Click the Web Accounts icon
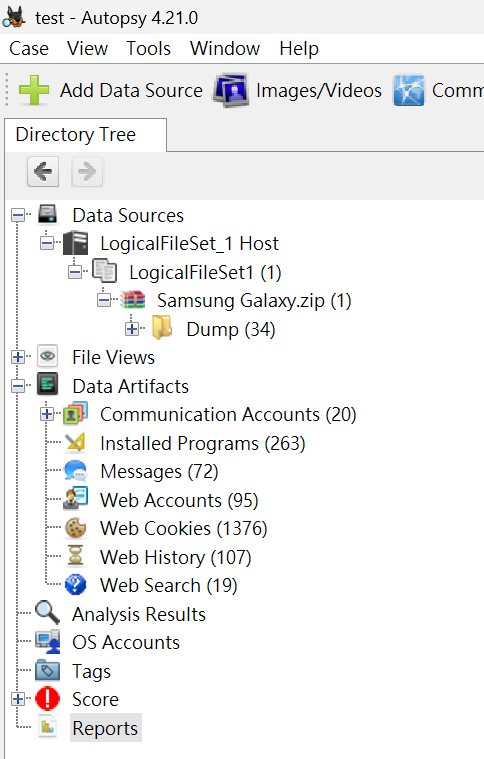The width and height of the screenshot is (484, 759). click(x=76, y=499)
